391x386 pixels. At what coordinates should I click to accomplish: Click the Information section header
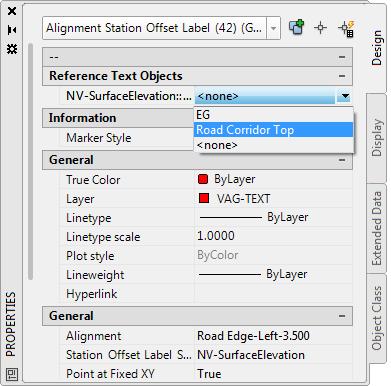pos(118,118)
